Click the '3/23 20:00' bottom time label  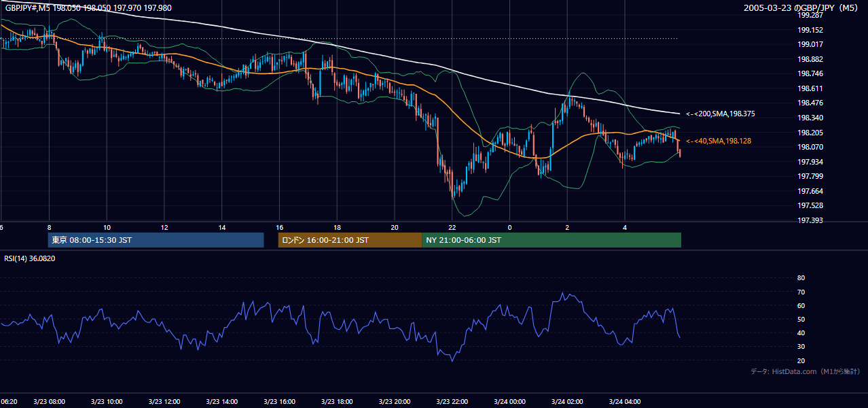[x=395, y=401]
